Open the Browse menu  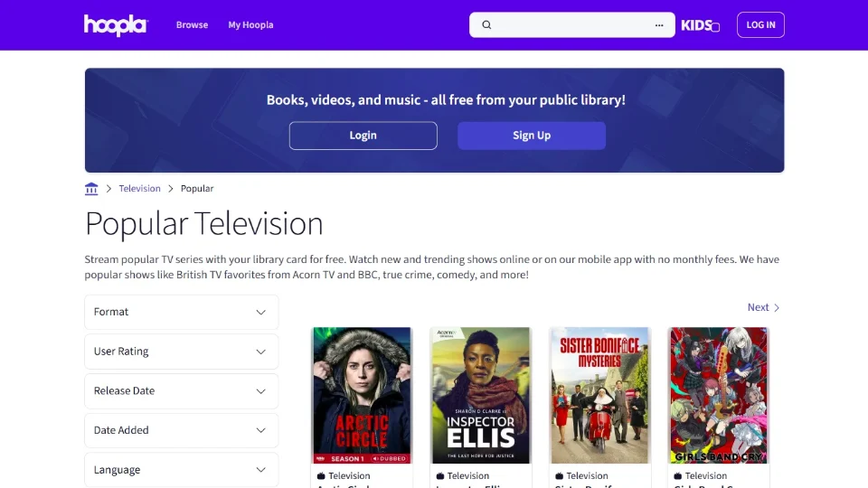coord(192,25)
